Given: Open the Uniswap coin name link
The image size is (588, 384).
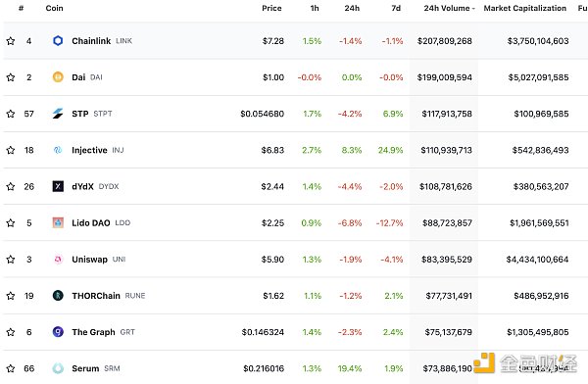Looking at the screenshot, I should pos(89,260).
